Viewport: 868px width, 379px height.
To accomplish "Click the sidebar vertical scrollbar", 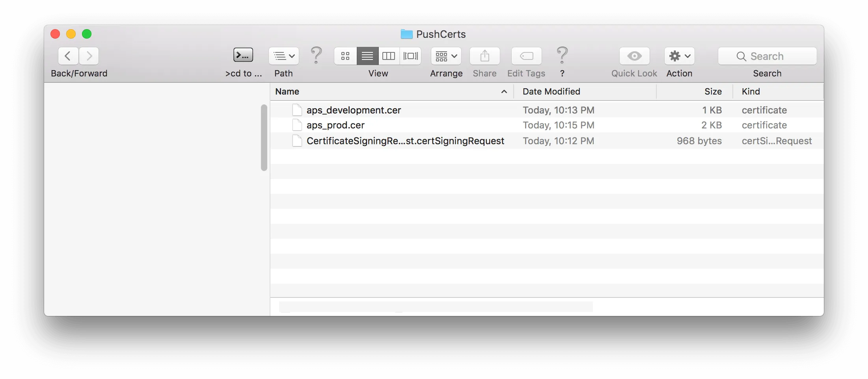I will click(264, 137).
